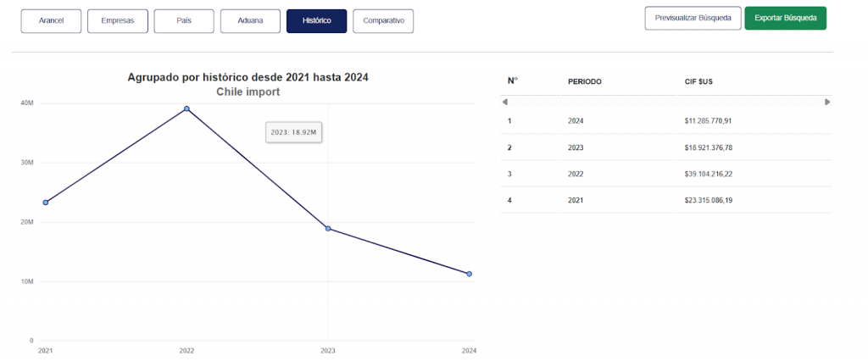Click the left scroll arrow in table

tap(505, 102)
